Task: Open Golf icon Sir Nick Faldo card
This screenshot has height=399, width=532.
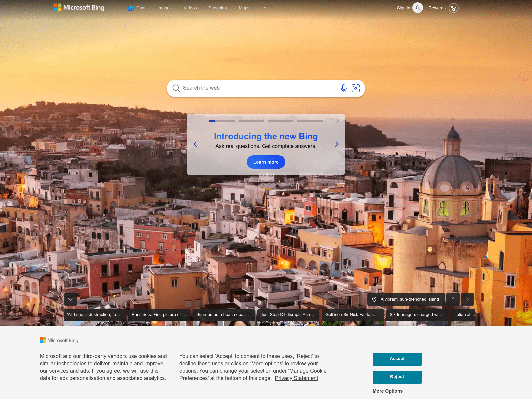Action: (353, 317)
